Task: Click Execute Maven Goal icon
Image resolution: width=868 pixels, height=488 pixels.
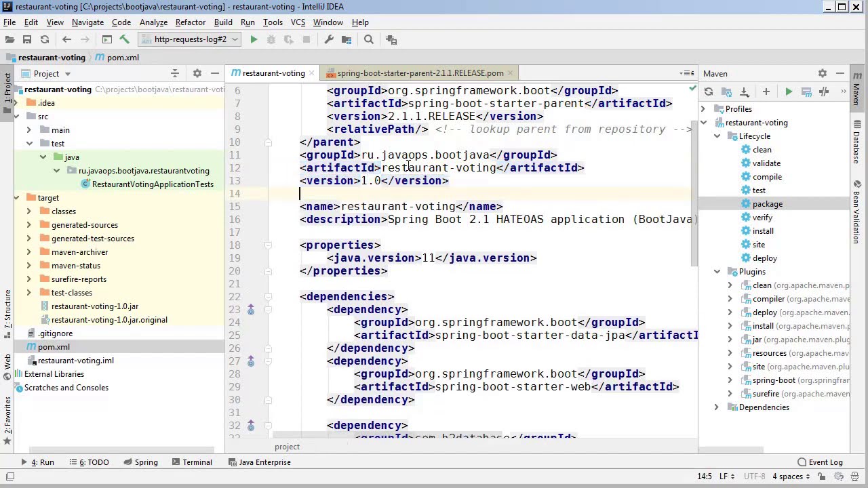Action: coord(806,91)
